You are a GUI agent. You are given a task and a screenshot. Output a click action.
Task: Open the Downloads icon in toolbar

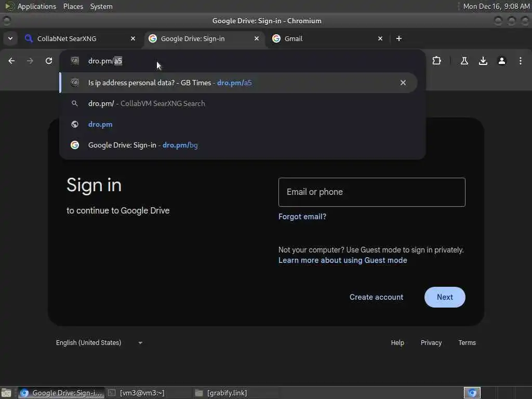[483, 61]
